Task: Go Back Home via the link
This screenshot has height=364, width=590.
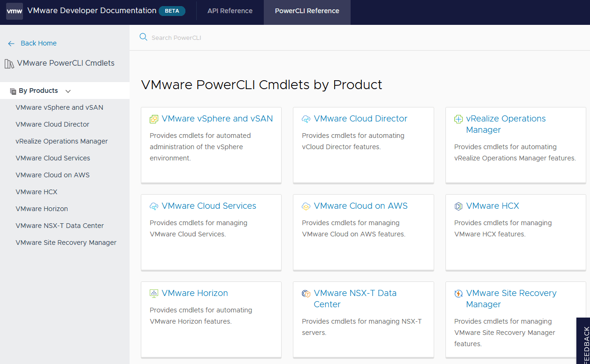Action: pos(38,43)
